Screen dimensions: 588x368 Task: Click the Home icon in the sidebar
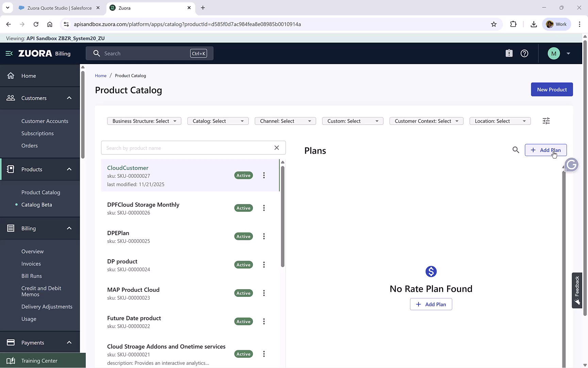(11, 76)
